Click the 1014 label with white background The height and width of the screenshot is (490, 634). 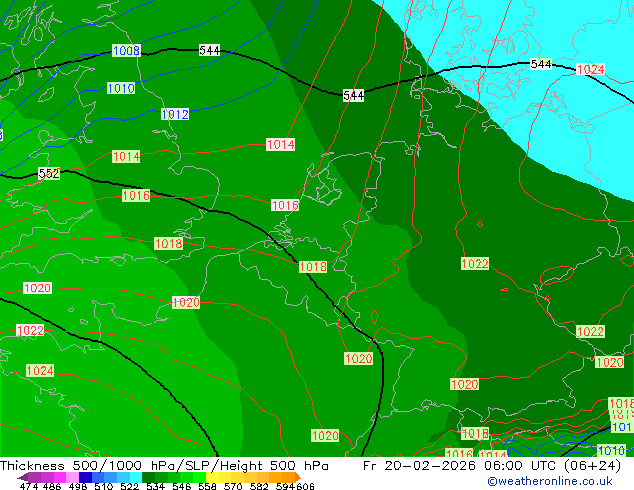click(x=281, y=144)
